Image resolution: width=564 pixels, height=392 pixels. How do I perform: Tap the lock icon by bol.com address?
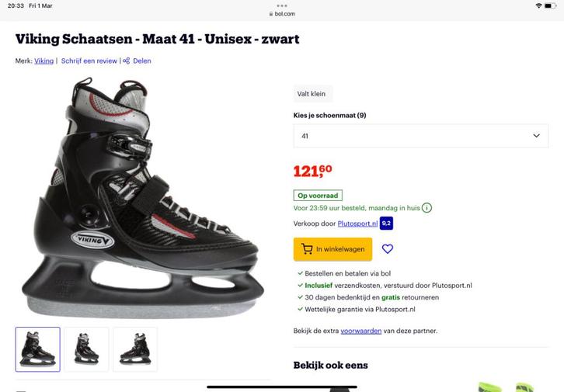click(271, 14)
